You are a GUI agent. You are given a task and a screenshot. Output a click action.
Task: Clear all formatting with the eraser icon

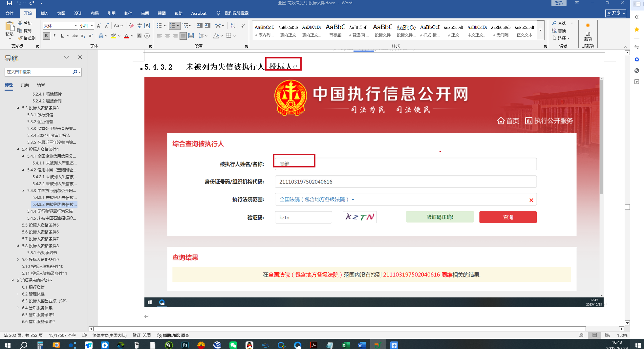click(x=131, y=26)
